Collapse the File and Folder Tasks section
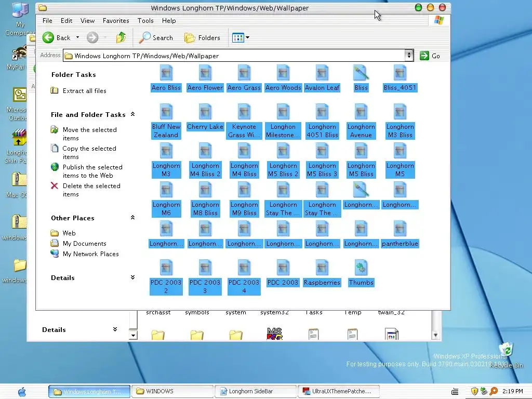The image size is (532, 399). click(132, 114)
